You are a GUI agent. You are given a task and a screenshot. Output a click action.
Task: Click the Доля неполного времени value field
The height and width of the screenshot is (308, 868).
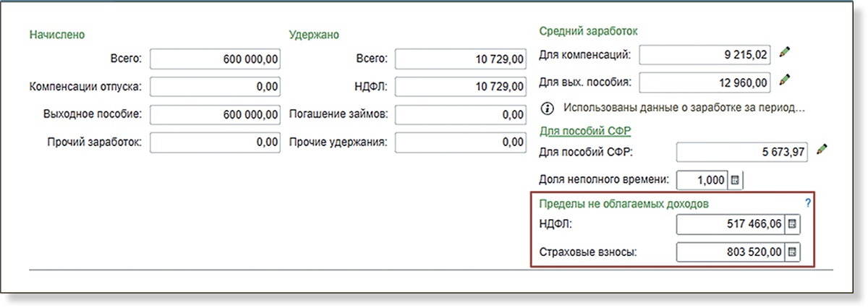[701, 179]
